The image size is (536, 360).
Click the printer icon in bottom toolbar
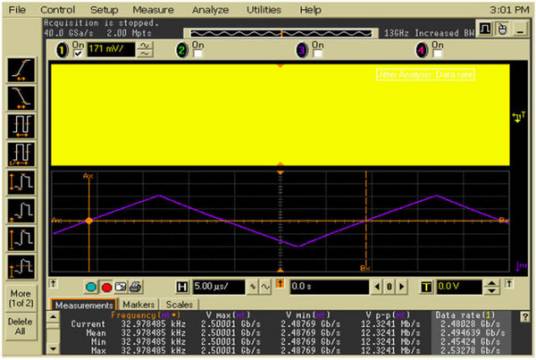[x=136, y=287]
